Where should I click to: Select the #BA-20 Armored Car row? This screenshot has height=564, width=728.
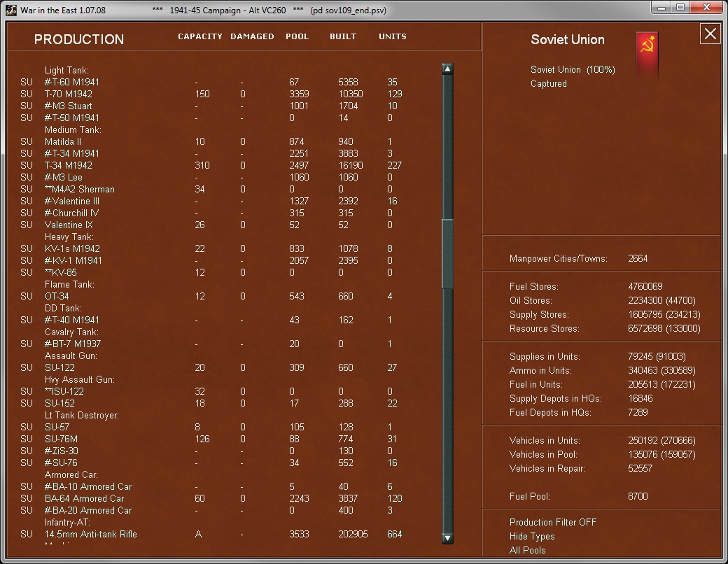211,510
